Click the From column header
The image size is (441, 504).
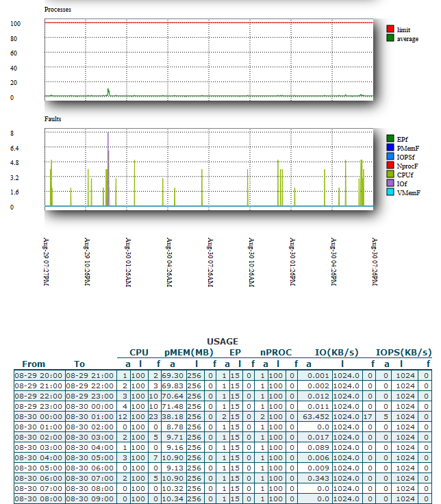point(34,364)
